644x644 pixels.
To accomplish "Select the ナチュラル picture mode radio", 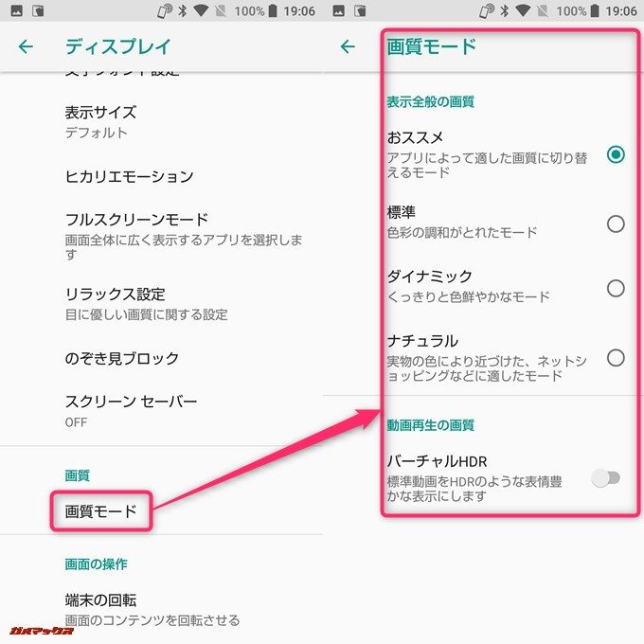I will coord(616,358).
